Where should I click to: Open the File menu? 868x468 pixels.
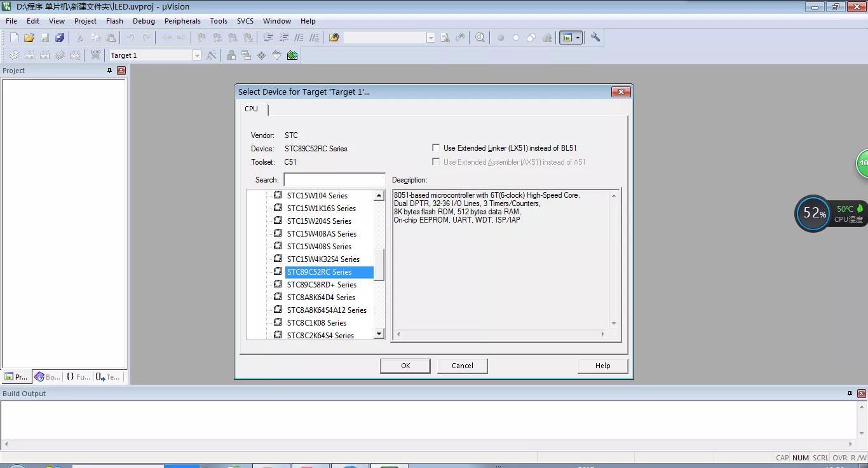[x=11, y=21]
